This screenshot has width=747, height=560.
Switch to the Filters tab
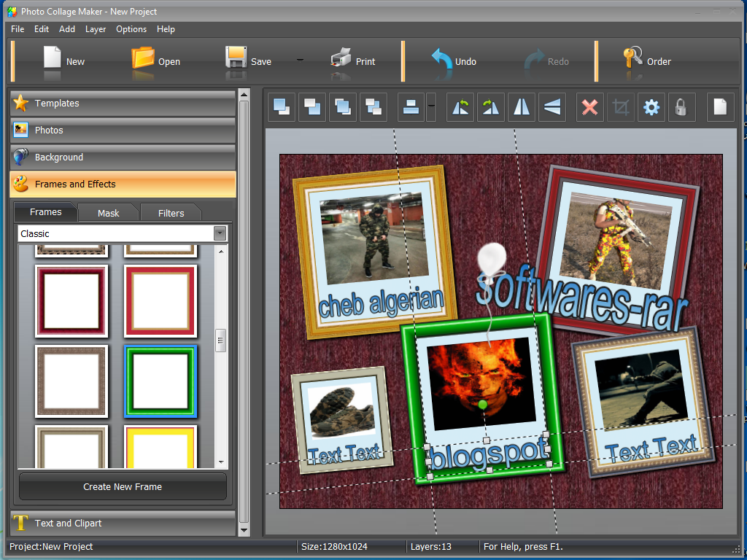171,214
